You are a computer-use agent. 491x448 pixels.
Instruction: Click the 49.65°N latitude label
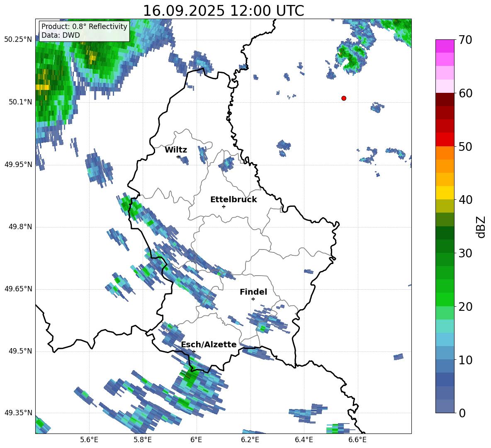pos(18,289)
